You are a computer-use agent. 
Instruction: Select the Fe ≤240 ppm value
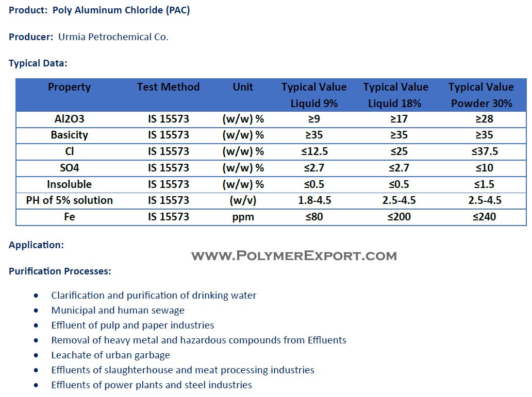[x=484, y=217]
